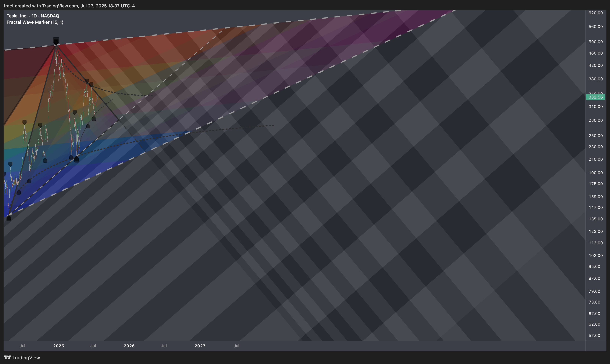Click the 73.00 price axis label
This screenshot has width=610, height=364.
594,302
